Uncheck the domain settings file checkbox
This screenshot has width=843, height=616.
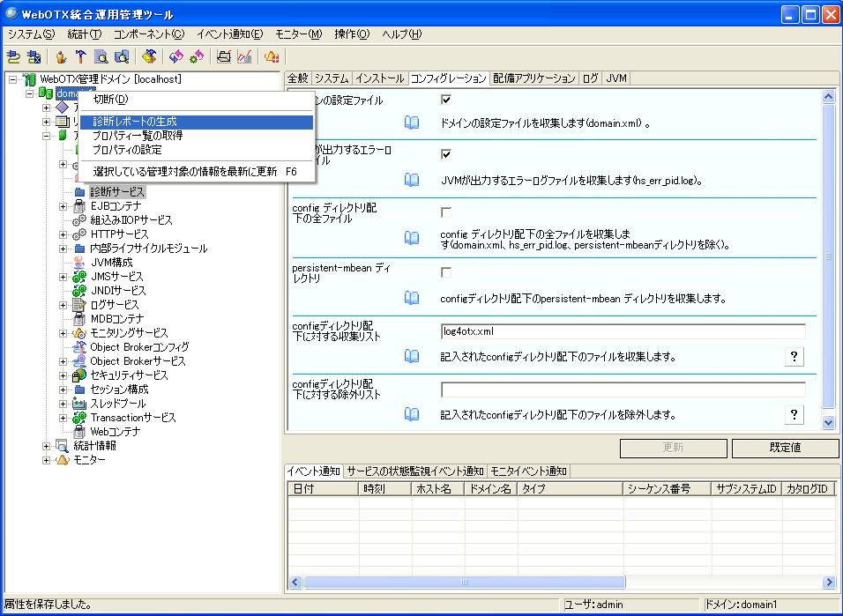coord(446,100)
